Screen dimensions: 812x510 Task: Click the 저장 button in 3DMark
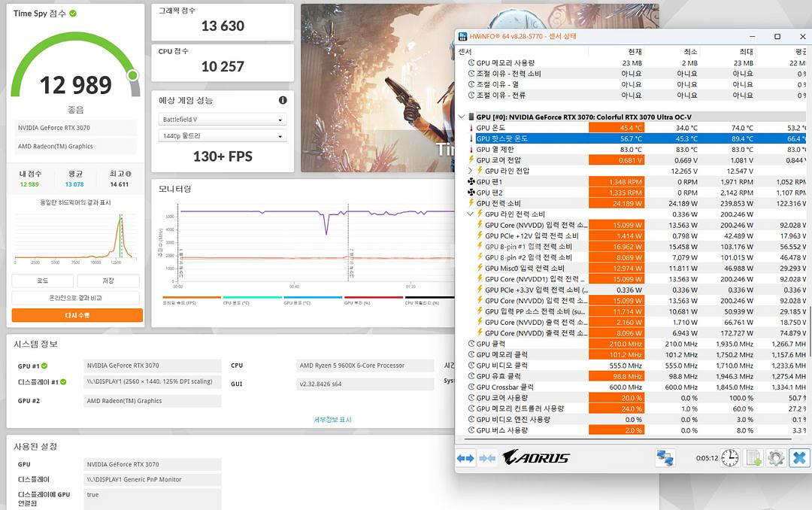[108, 281]
